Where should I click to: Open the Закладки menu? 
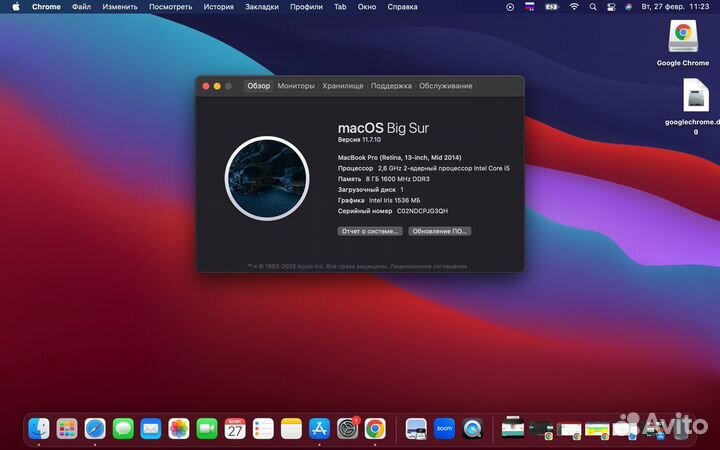(x=262, y=7)
